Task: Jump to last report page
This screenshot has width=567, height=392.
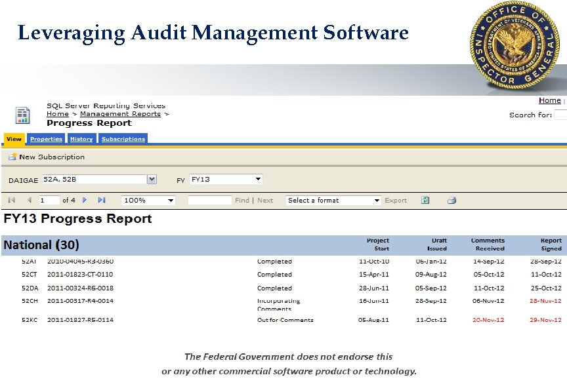Action: tap(102, 200)
